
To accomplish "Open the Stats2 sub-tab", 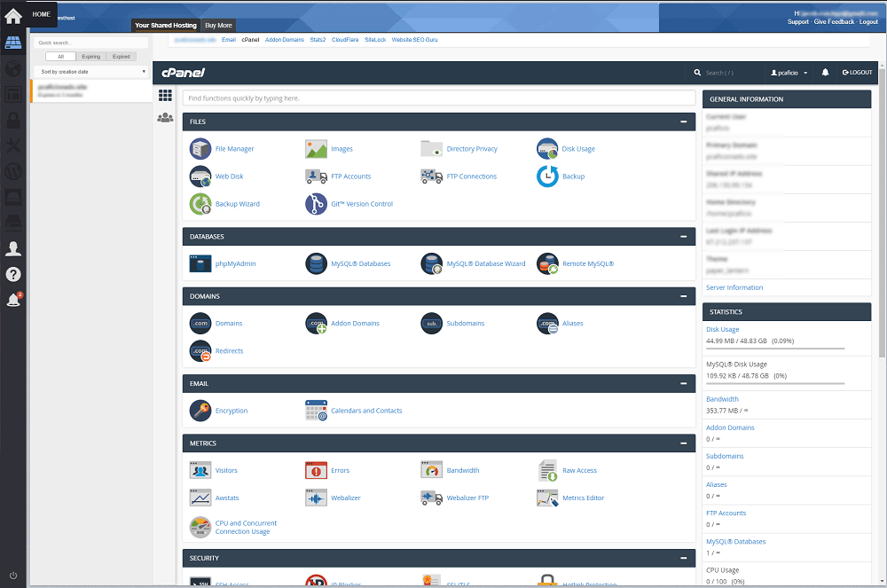I will coord(318,40).
